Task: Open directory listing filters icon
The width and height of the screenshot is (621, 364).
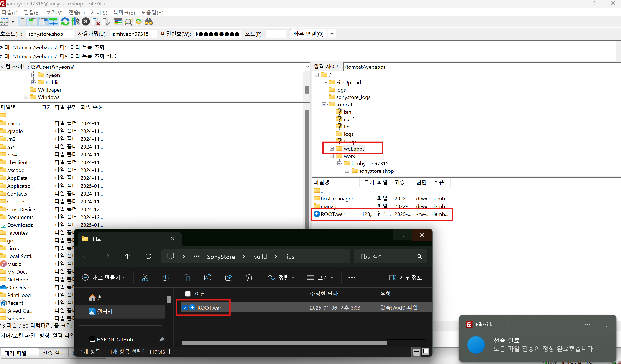Action: click(118, 22)
